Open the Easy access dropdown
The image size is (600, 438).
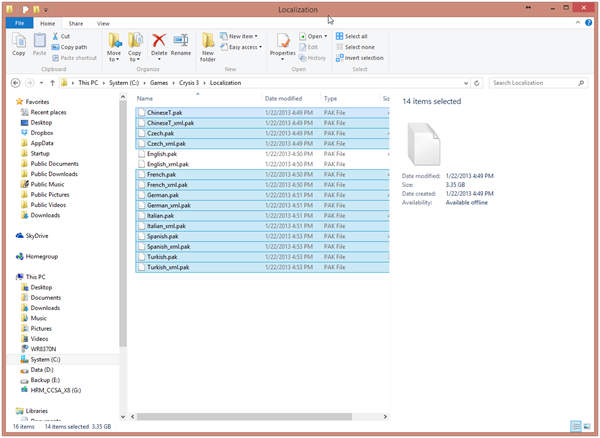(x=241, y=47)
